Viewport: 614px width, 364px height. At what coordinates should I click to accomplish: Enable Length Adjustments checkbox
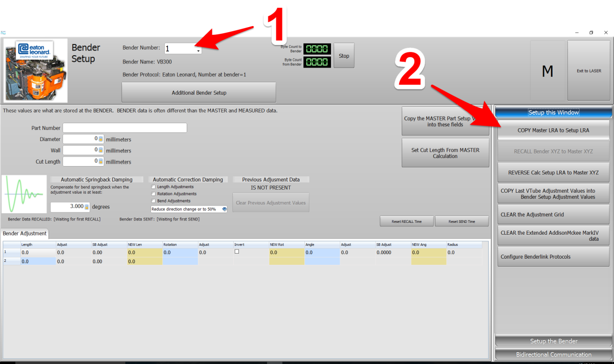153,187
